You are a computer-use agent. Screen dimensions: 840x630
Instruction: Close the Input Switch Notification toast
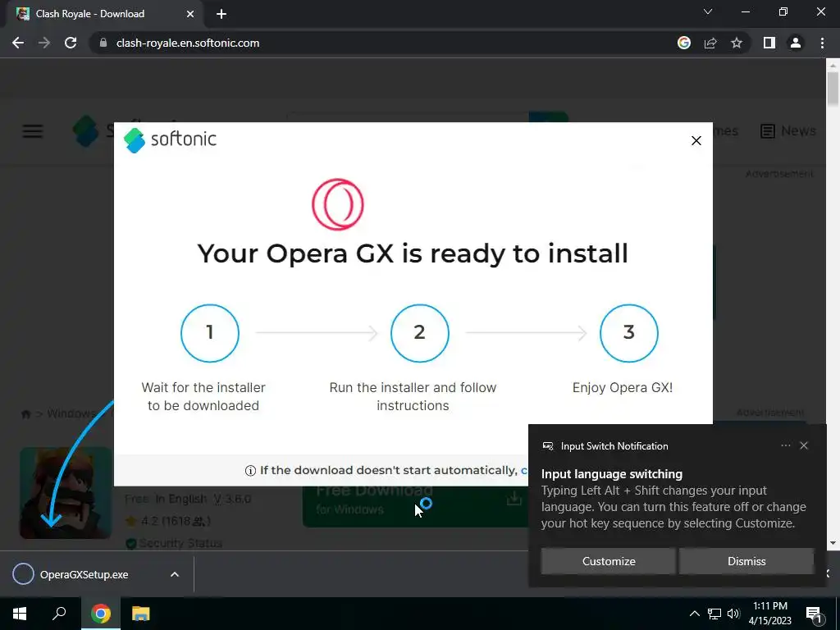tap(804, 445)
